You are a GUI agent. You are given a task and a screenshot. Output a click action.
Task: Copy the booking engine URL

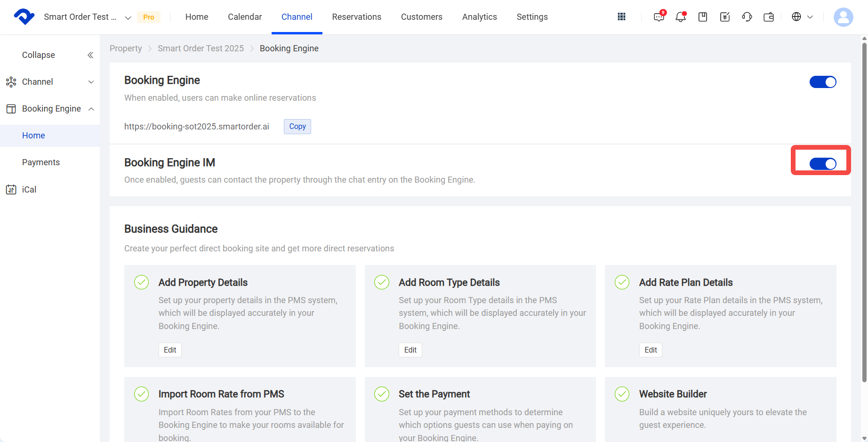tap(297, 126)
